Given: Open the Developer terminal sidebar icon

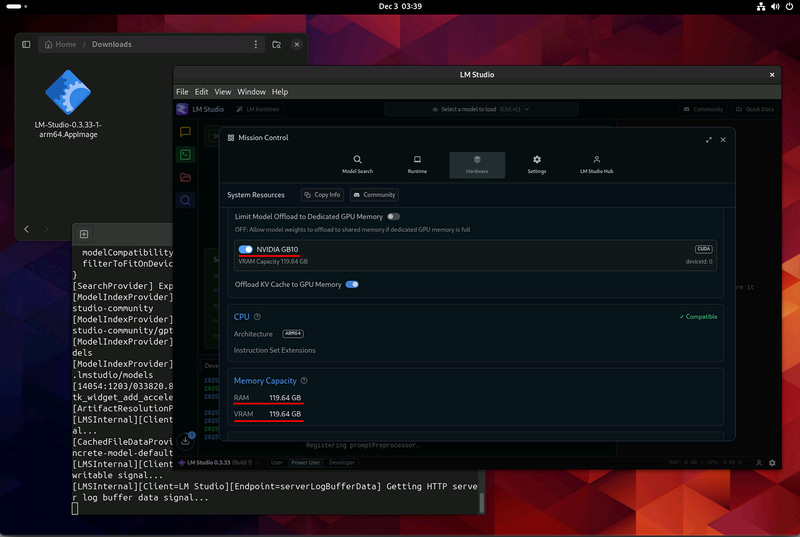Looking at the screenshot, I should pyautogui.click(x=185, y=155).
